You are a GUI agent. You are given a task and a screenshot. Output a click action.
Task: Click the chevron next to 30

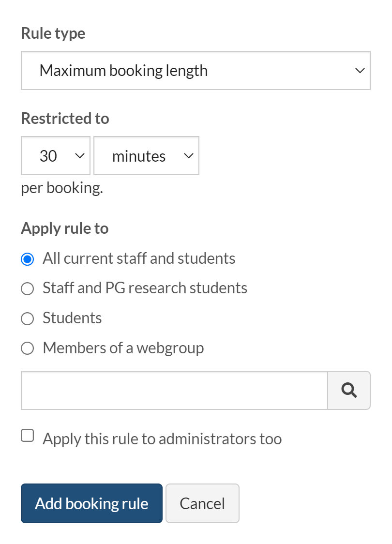click(79, 156)
